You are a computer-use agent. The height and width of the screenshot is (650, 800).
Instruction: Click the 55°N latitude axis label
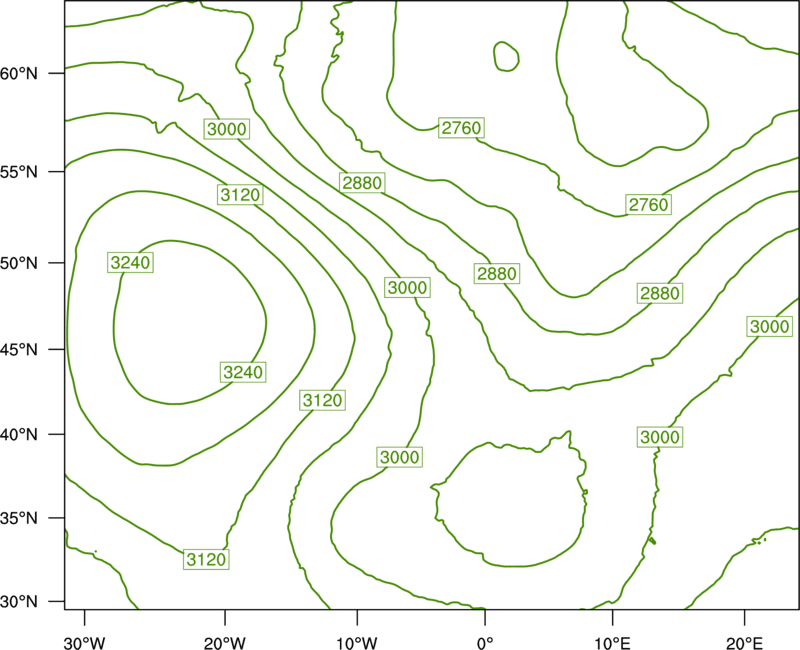(19, 172)
